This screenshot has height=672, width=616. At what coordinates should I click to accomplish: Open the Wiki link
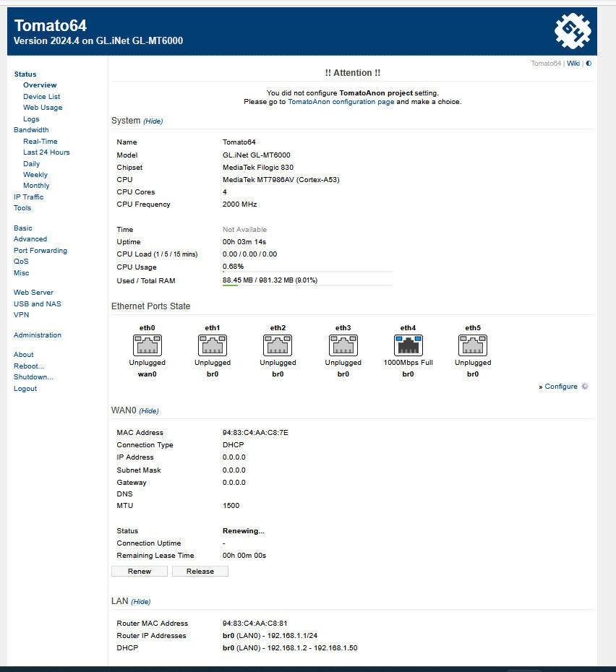[x=573, y=64]
